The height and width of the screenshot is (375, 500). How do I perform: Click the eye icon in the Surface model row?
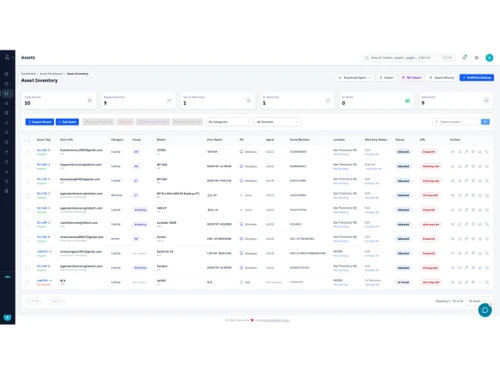tap(453, 268)
